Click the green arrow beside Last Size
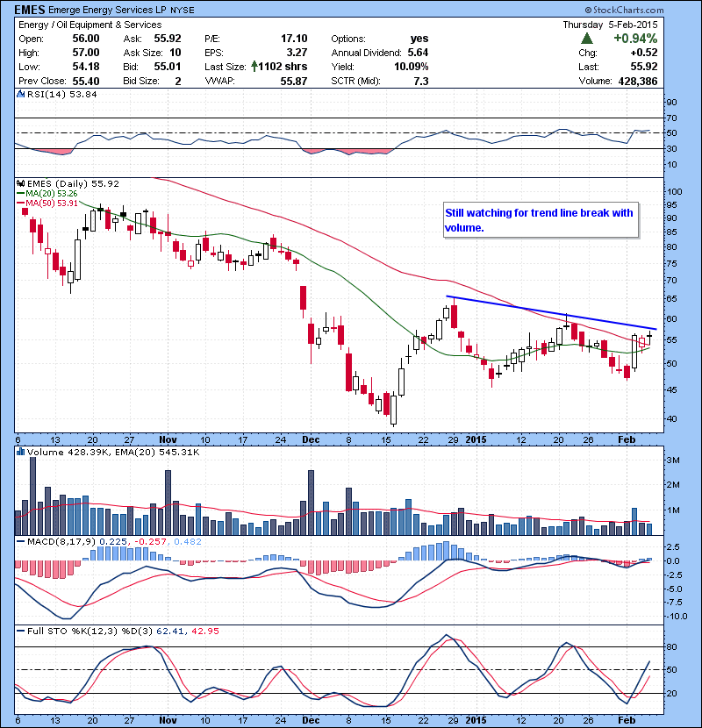The image size is (702, 728). coord(254,67)
